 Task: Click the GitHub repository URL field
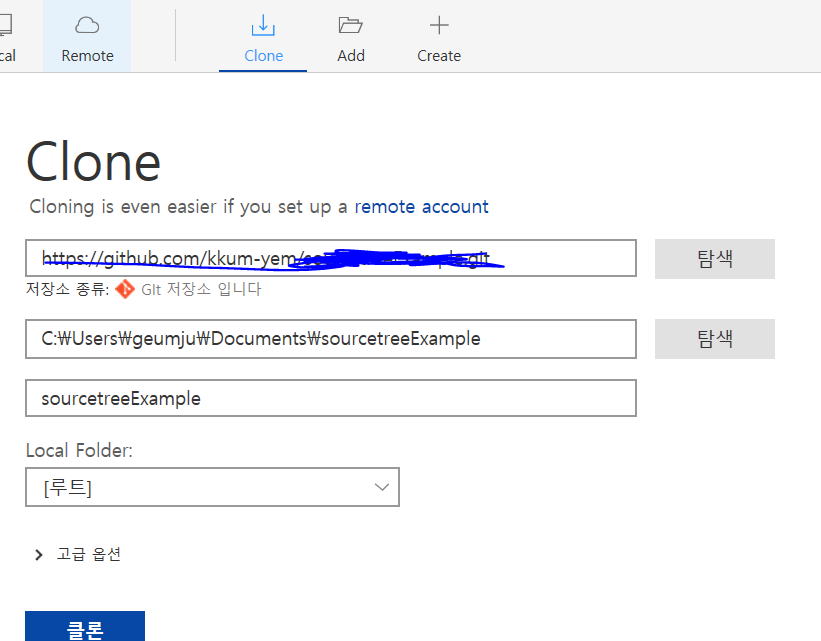pyautogui.click(x=331, y=258)
